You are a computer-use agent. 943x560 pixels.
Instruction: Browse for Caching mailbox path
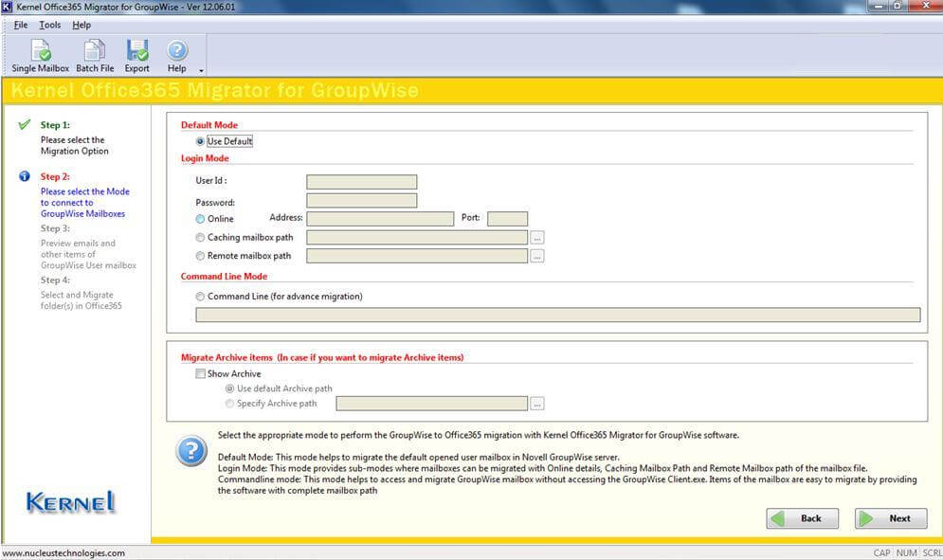[x=537, y=238]
